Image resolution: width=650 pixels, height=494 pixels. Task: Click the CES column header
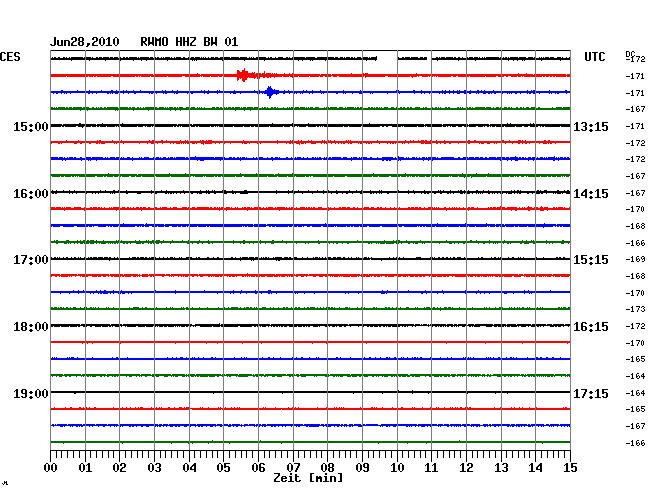[10, 57]
